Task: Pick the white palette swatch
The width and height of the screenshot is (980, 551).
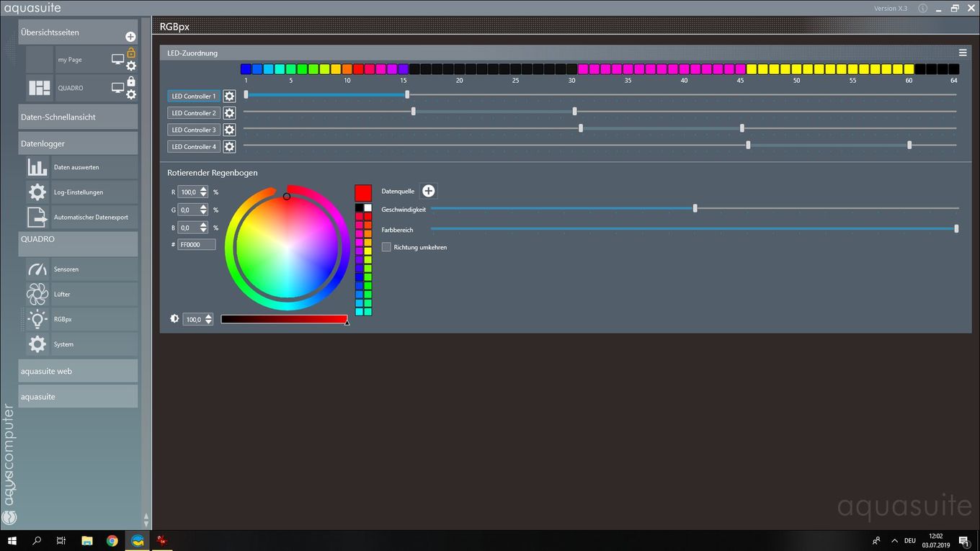Action: pos(367,207)
